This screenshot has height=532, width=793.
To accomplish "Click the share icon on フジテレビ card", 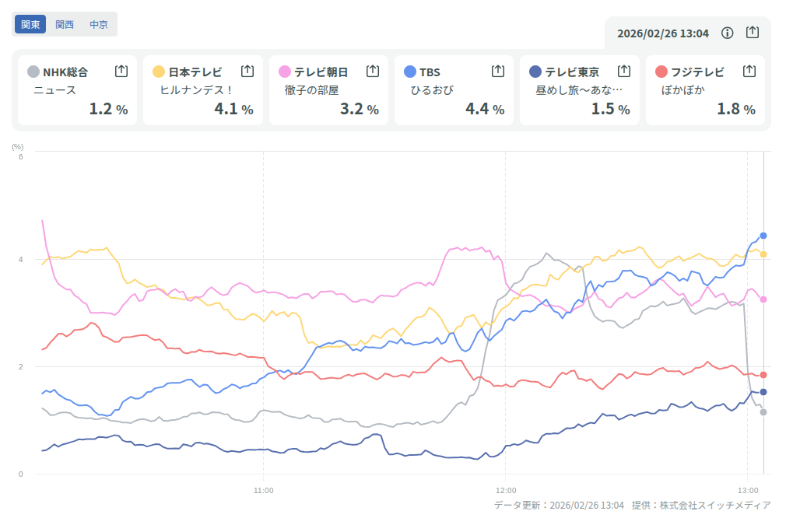I will click(x=749, y=71).
